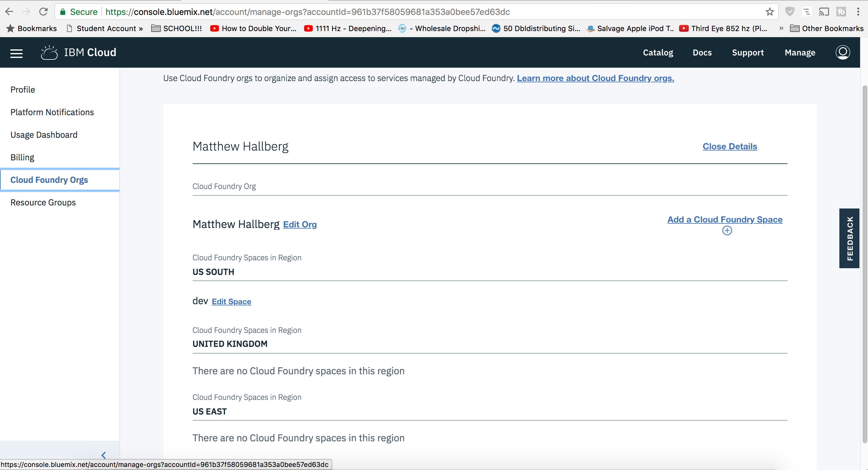Open the Catalog menu item
Screen dimensions: 868x470
[x=658, y=52]
